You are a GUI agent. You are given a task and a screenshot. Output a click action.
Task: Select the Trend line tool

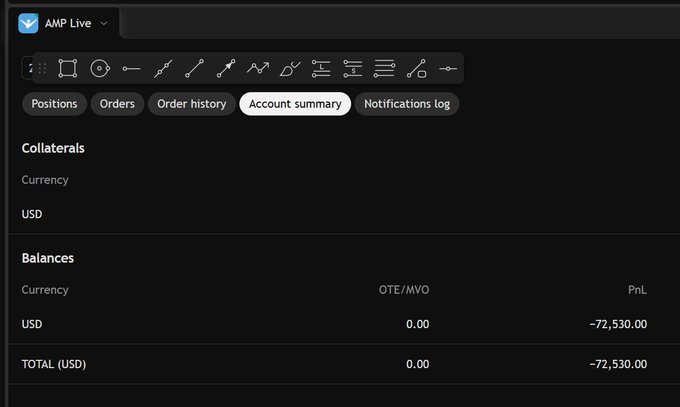coord(194,69)
